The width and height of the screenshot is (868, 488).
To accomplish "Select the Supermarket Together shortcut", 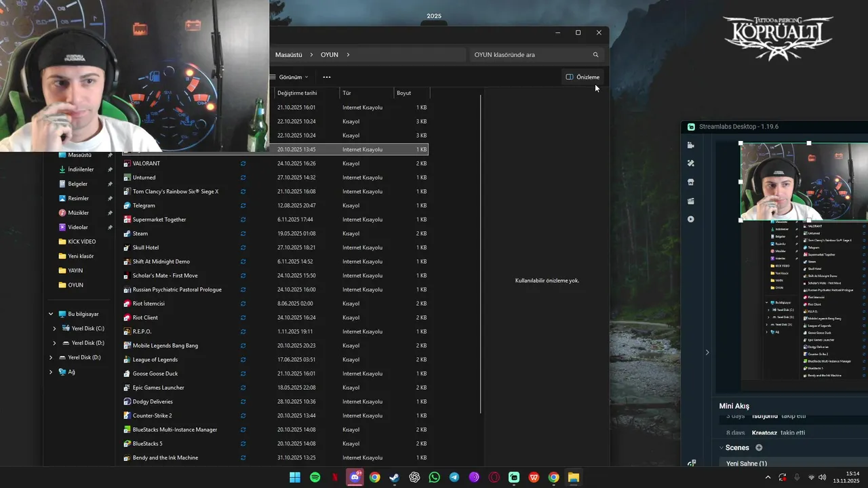I will click(159, 220).
